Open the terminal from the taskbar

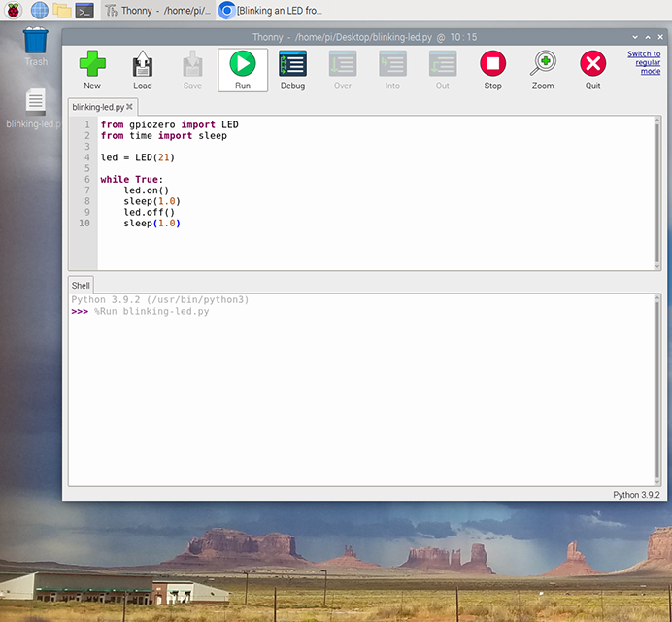[84, 11]
